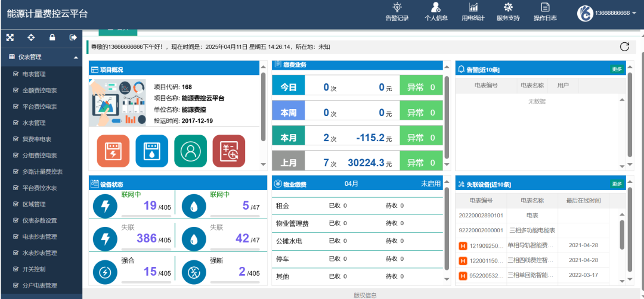The width and height of the screenshot is (644, 299).
Task: Click the blue water meter shortcut icon
Action: coord(151,151)
